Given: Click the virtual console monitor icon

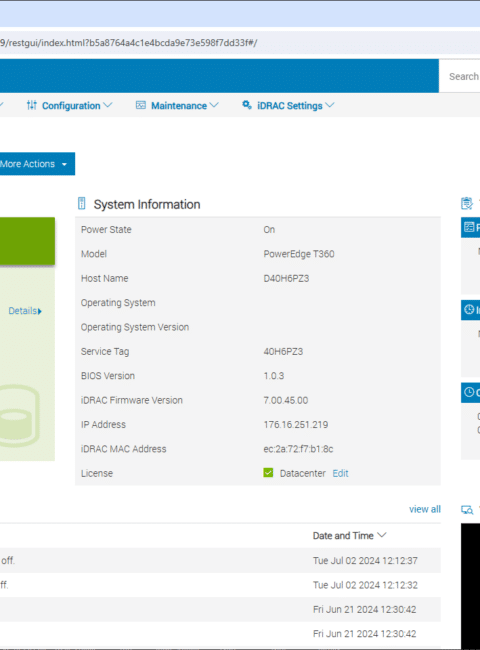Looking at the screenshot, I should point(467,510).
